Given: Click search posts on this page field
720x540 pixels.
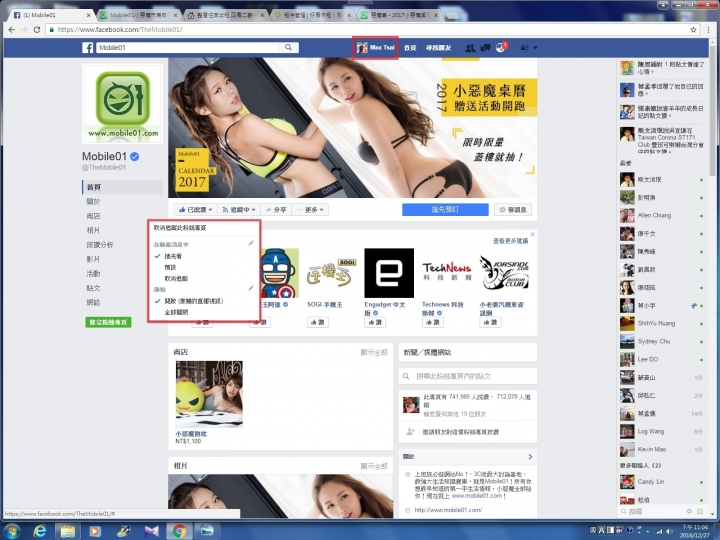Looking at the screenshot, I should pos(468,376).
